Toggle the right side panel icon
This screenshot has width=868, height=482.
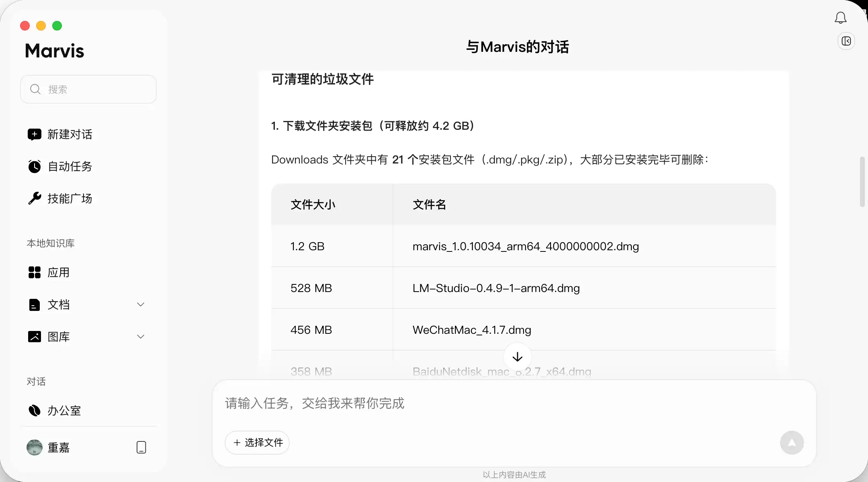[x=846, y=41]
